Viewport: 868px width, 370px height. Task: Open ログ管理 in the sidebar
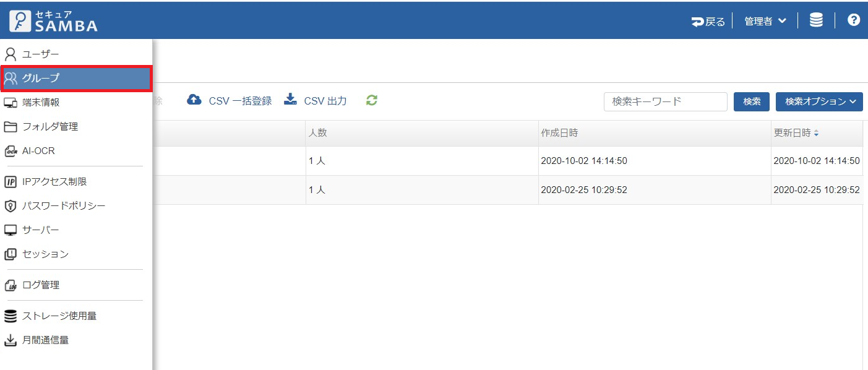point(40,285)
